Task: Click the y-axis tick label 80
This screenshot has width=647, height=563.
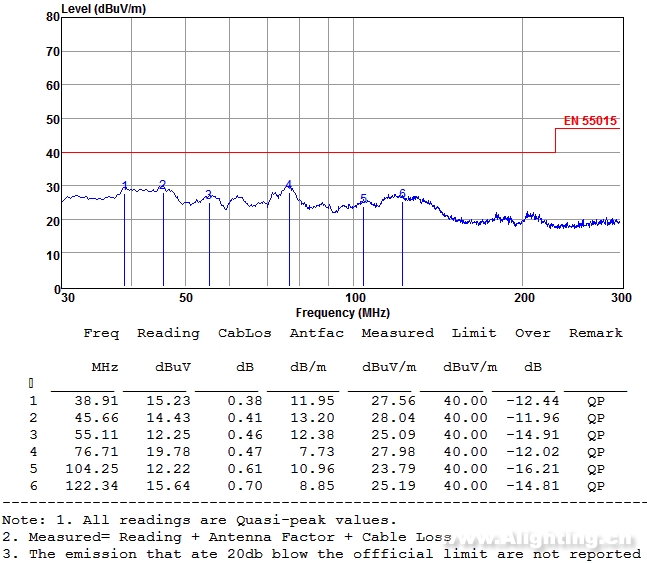Action: (53, 17)
